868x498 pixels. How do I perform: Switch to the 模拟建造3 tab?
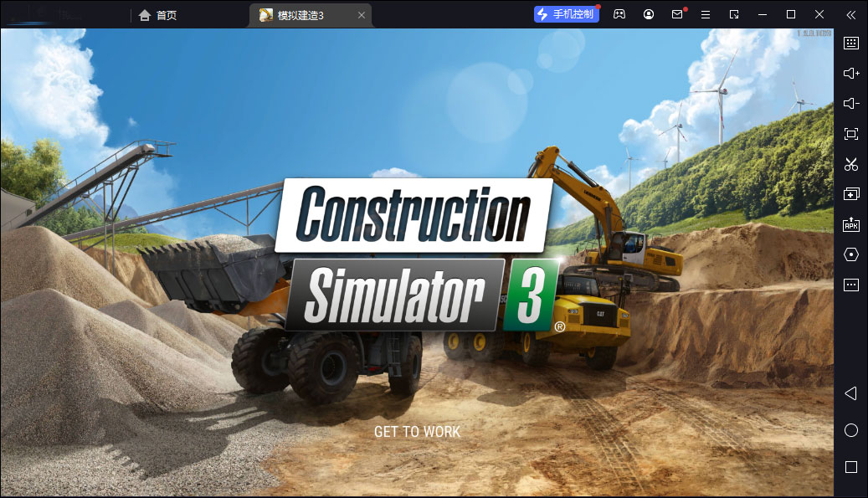(310, 15)
